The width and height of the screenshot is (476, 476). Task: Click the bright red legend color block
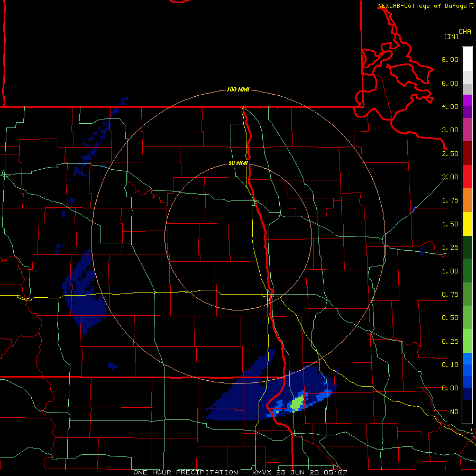(467, 177)
